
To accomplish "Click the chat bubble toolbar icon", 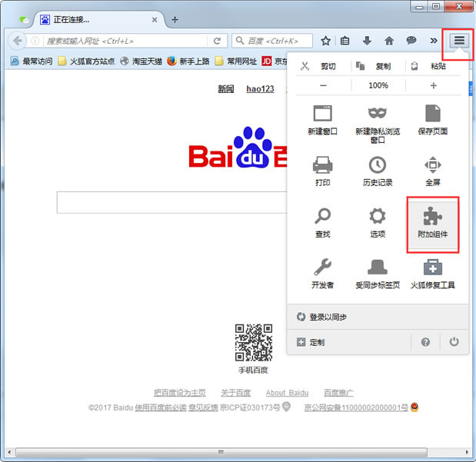I will point(411,41).
